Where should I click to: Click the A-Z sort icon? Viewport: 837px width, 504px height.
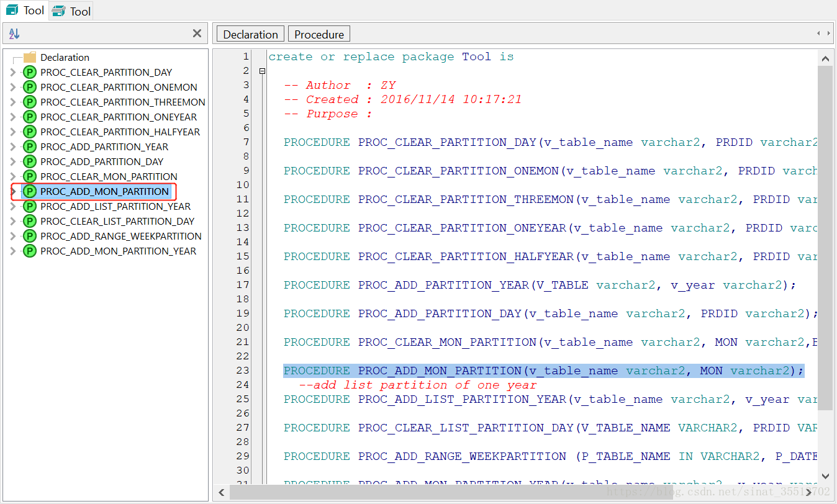(x=14, y=34)
